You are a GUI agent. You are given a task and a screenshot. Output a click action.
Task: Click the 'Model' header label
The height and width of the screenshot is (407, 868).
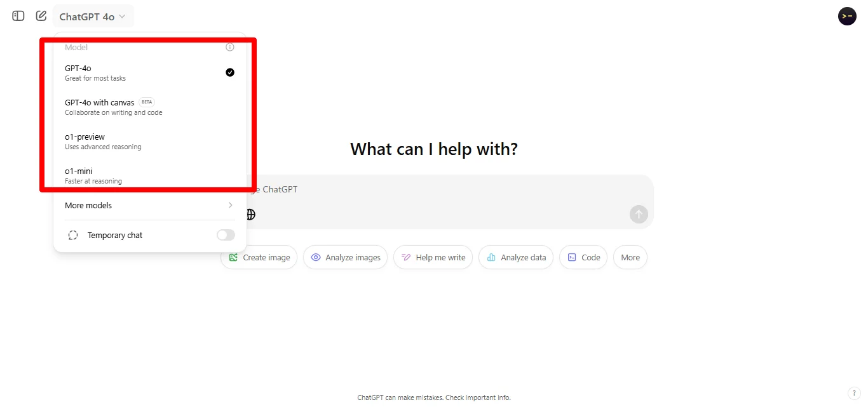[76, 48]
